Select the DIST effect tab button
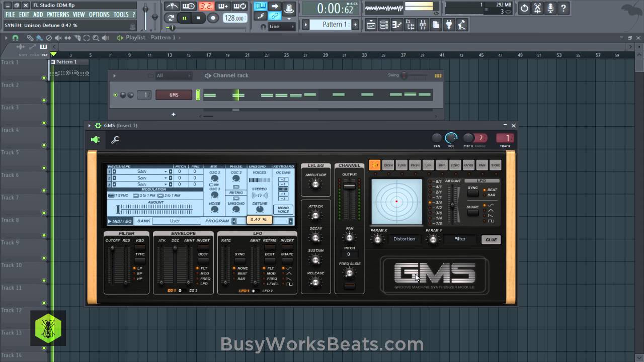 pos(375,165)
